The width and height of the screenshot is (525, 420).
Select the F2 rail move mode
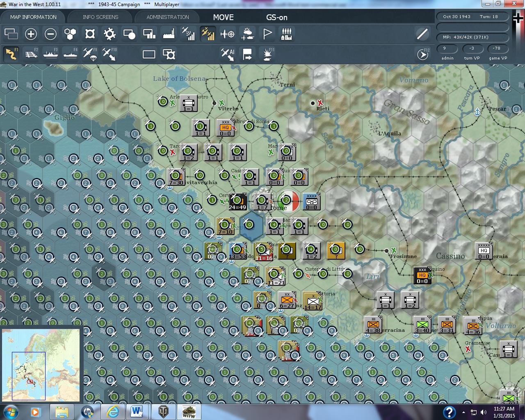coord(31,54)
